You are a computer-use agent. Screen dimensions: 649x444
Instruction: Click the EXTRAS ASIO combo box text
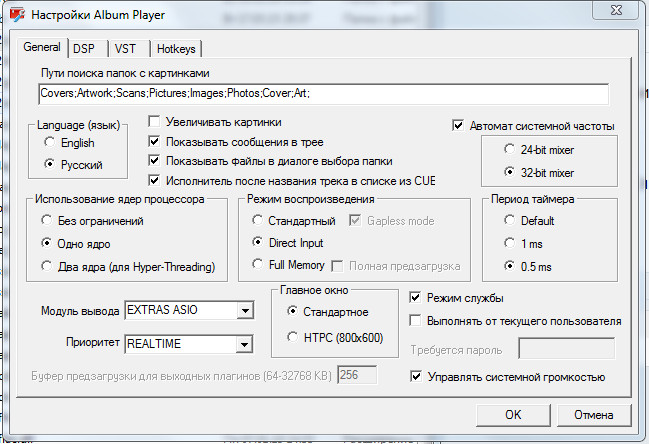point(162,310)
